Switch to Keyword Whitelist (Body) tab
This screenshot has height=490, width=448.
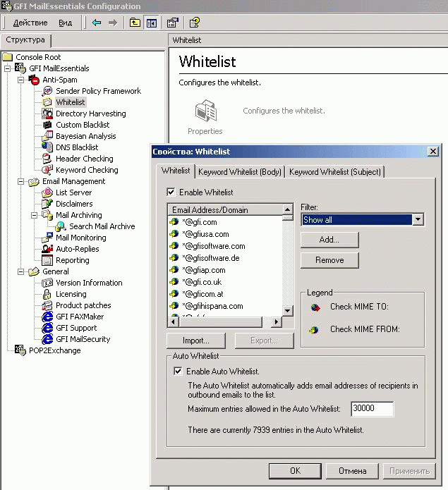tap(240, 172)
